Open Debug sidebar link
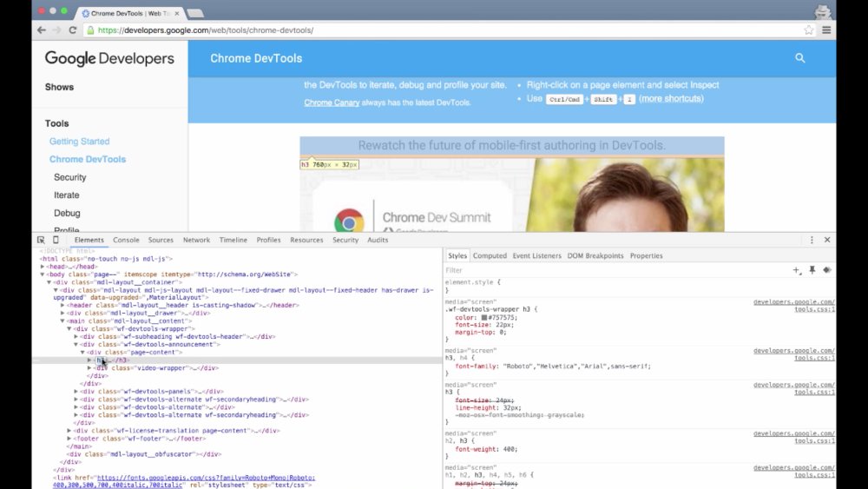Viewport: 868px width, 489px height. pyautogui.click(x=67, y=213)
